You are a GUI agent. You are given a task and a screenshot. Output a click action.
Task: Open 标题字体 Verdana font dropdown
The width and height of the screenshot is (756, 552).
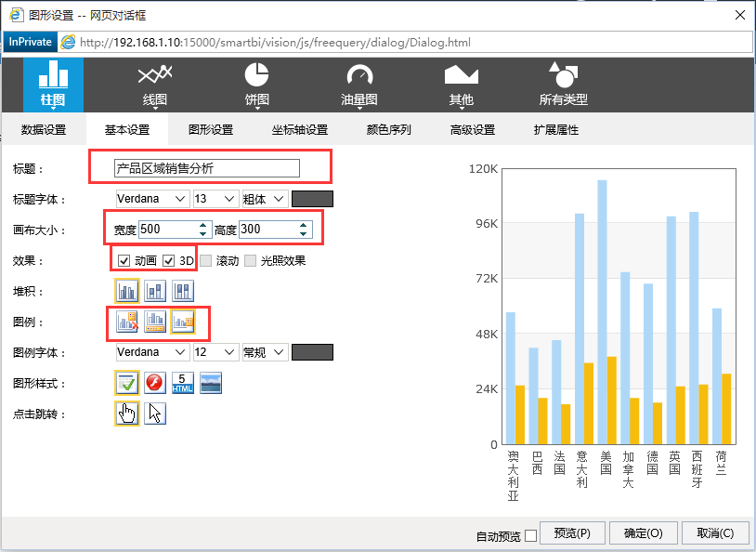point(152,199)
